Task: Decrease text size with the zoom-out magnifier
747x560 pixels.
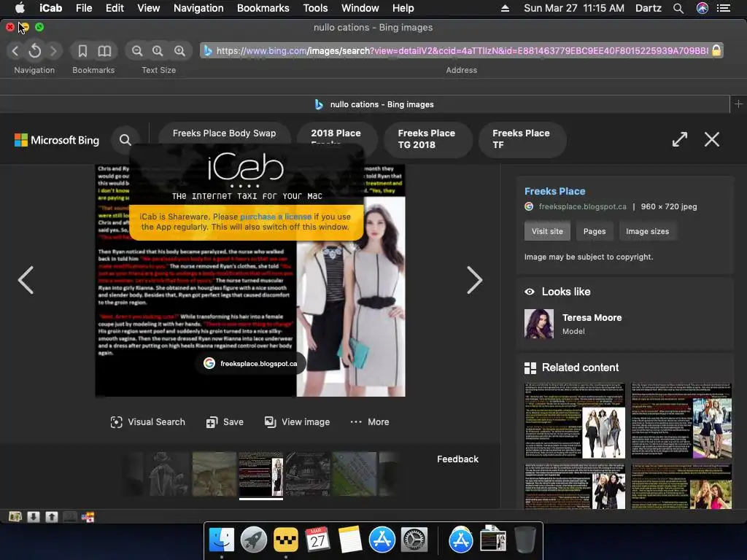Action: pyautogui.click(x=137, y=51)
